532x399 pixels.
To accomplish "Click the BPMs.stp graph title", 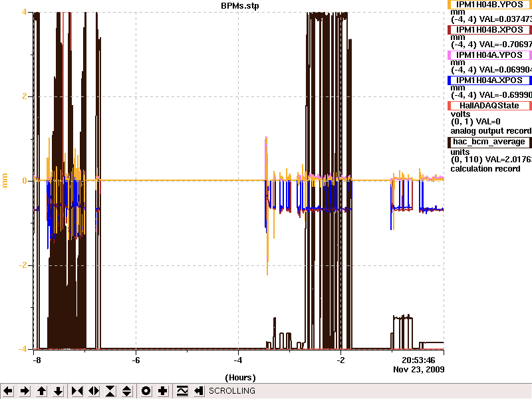I will (x=240, y=5).
